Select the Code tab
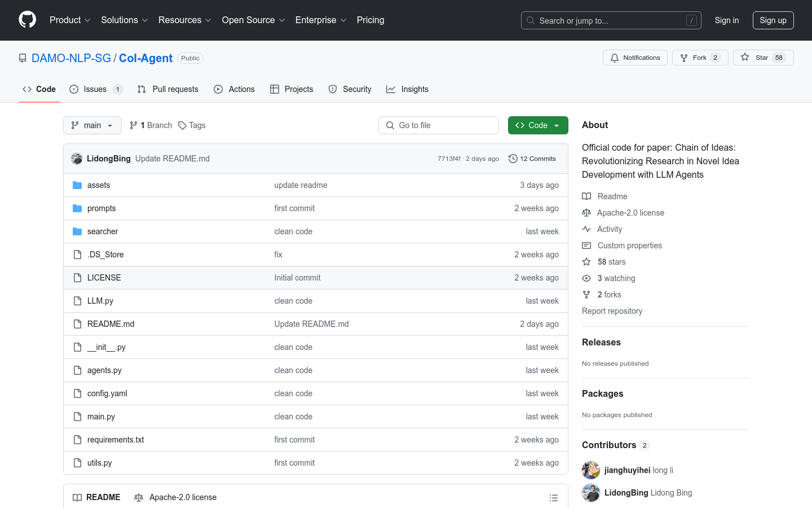Image resolution: width=812 pixels, height=508 pixels. coord(39,89)
